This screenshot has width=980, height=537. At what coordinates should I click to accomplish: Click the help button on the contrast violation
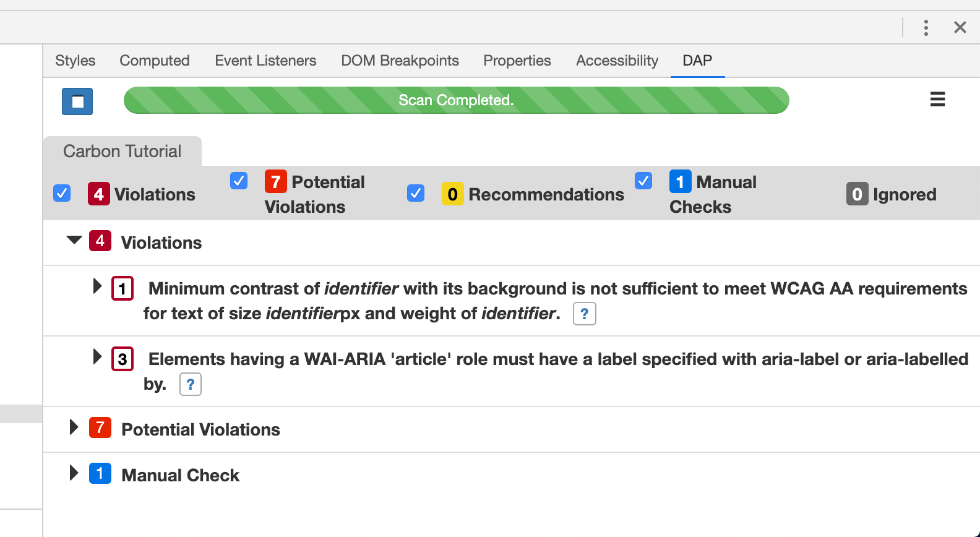click(583, 314)
